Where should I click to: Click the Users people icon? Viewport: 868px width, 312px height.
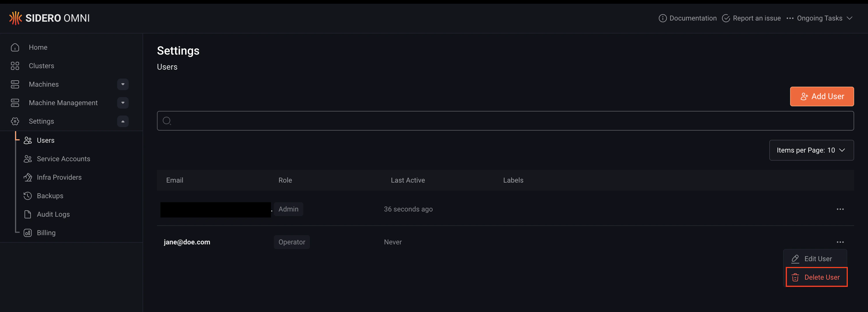point(28,140)
